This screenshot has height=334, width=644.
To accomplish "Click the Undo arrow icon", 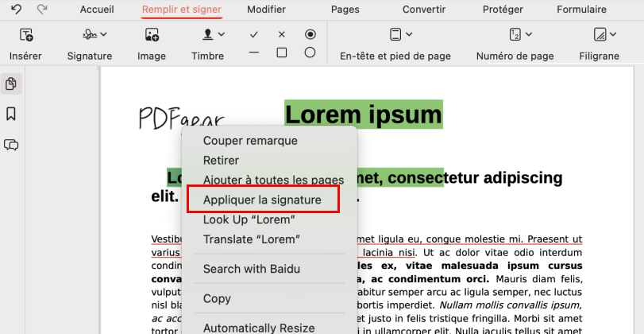I will coord(16,9).
